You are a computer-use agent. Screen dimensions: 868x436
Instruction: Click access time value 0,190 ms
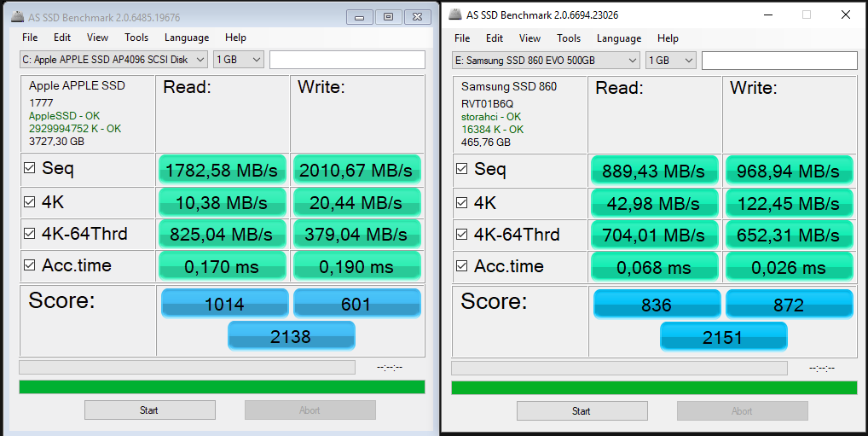(x=357, y=266)
